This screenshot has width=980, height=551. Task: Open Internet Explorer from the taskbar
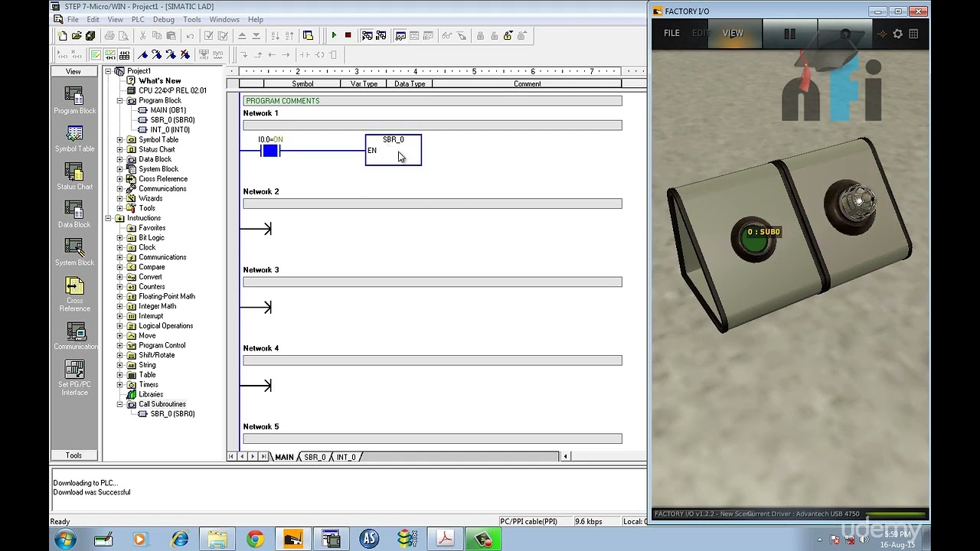tap(179, 540)
